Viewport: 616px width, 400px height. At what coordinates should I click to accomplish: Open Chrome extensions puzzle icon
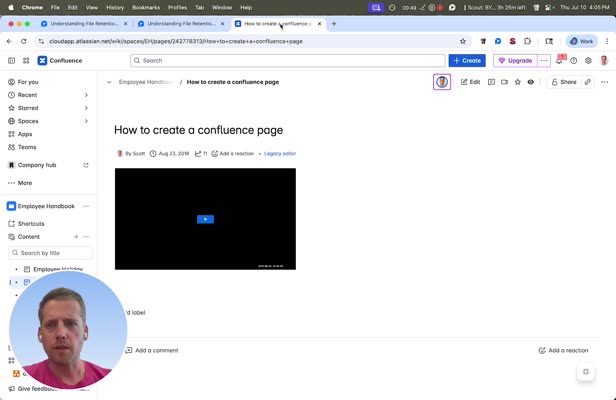527,41
